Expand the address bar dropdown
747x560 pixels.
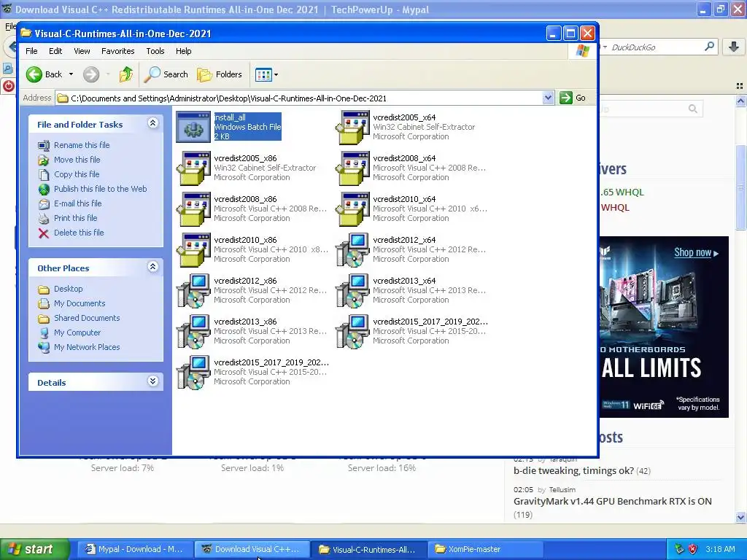pyautogui.click(x=548, y=98)
